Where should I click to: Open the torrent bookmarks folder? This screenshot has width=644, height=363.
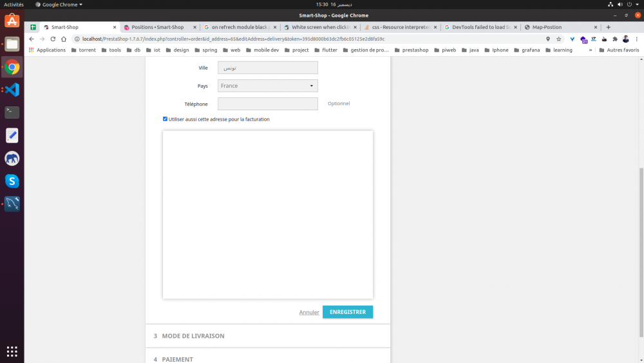[83, 50]
